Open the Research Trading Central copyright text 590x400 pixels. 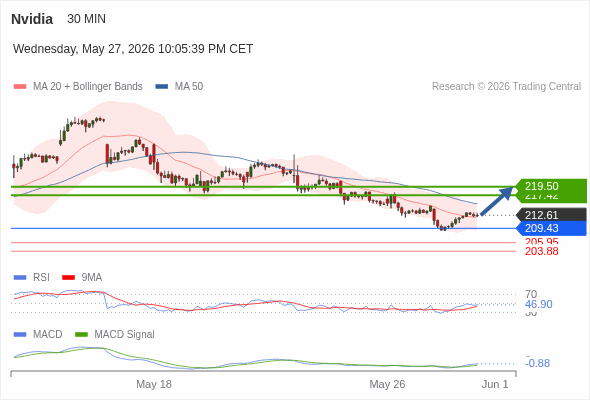506,87
